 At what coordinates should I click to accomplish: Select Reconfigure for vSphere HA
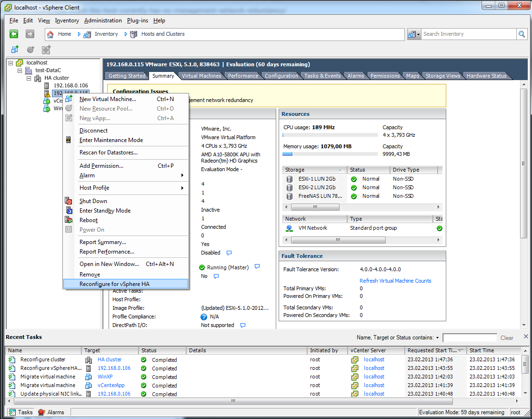pos(126,284)
